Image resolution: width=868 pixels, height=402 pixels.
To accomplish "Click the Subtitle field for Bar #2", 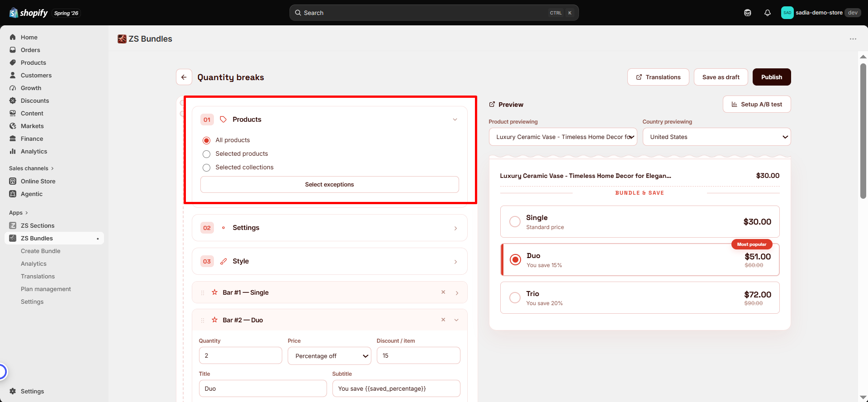I will pos(396,388).
